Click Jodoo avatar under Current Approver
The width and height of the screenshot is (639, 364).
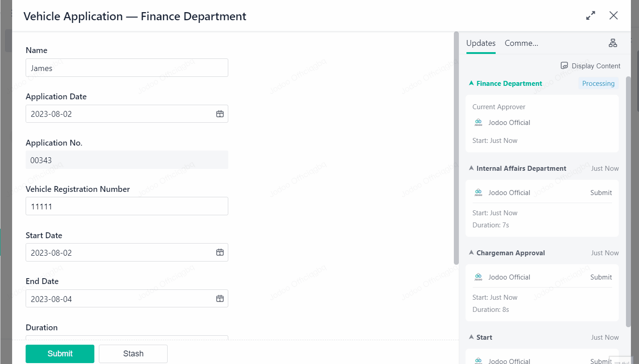(478, 123)
